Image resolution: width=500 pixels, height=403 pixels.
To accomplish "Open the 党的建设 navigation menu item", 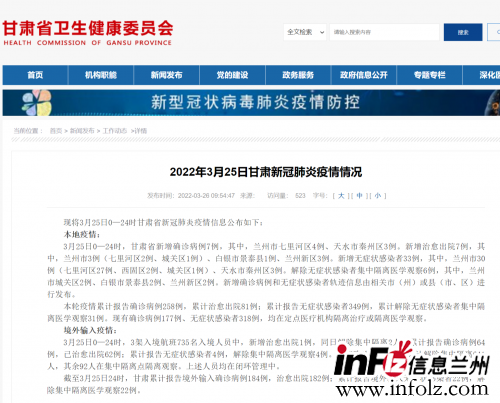I will [x=232, y=75].
